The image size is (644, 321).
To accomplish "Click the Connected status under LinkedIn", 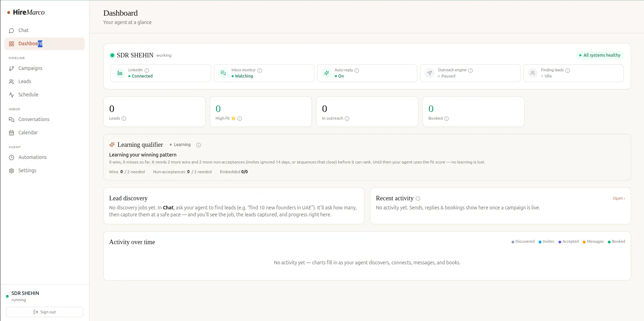I will click(x=140, y=76).
